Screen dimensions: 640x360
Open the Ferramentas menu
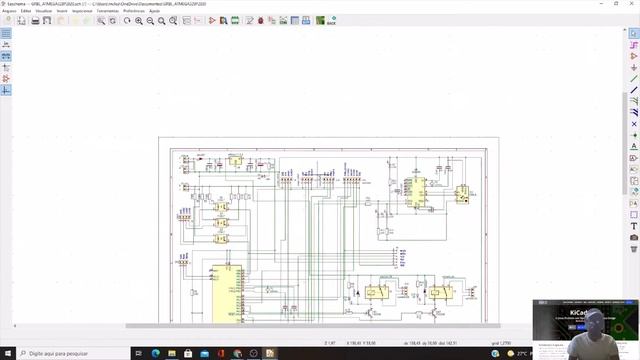click(108, 11)
